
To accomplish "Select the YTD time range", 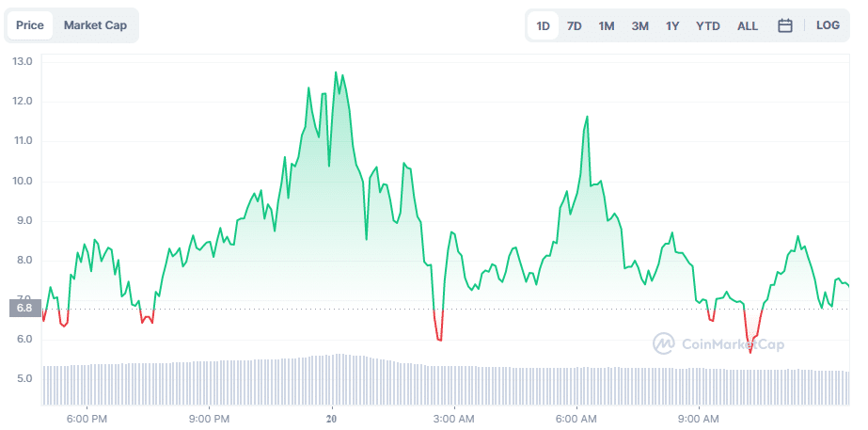I will click(708, 25).
